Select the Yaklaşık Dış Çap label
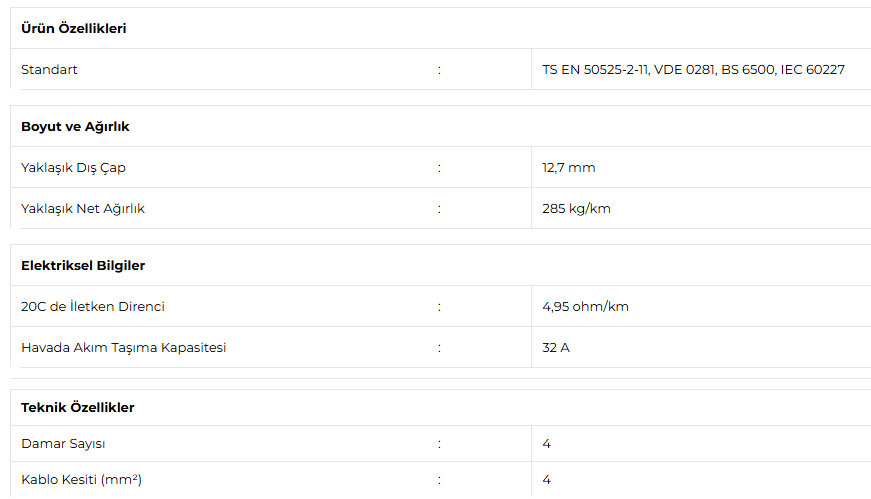Viewport: 871px width, 499px height. click(73, 168)
